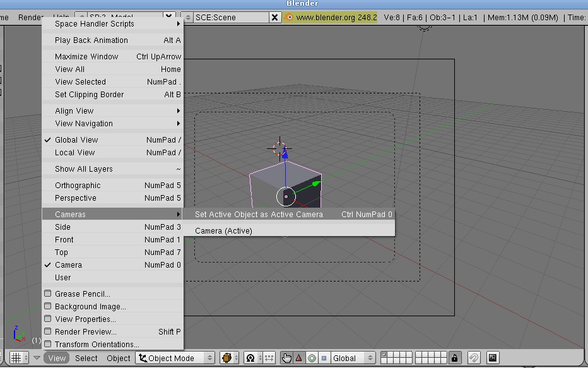Toggle the layer lock padlock
588x368 pixels.
click(454, 358)
